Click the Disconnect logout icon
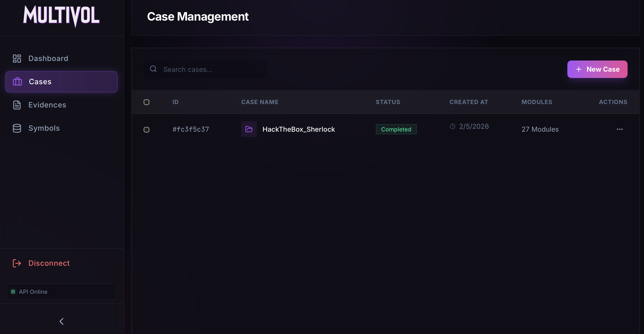644x334 pixels. pos(17,263)
